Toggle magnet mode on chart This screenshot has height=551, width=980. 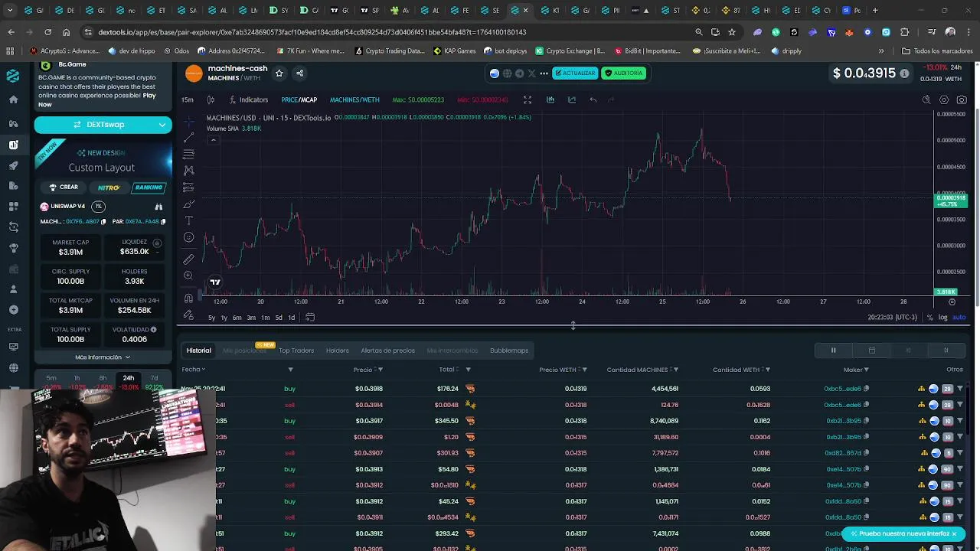pos(189,298)
